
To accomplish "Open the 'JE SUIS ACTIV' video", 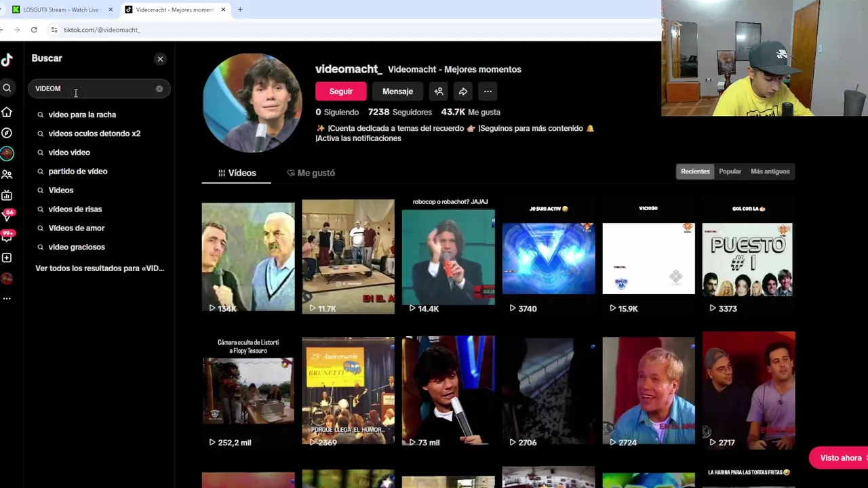I will point(549,257).
